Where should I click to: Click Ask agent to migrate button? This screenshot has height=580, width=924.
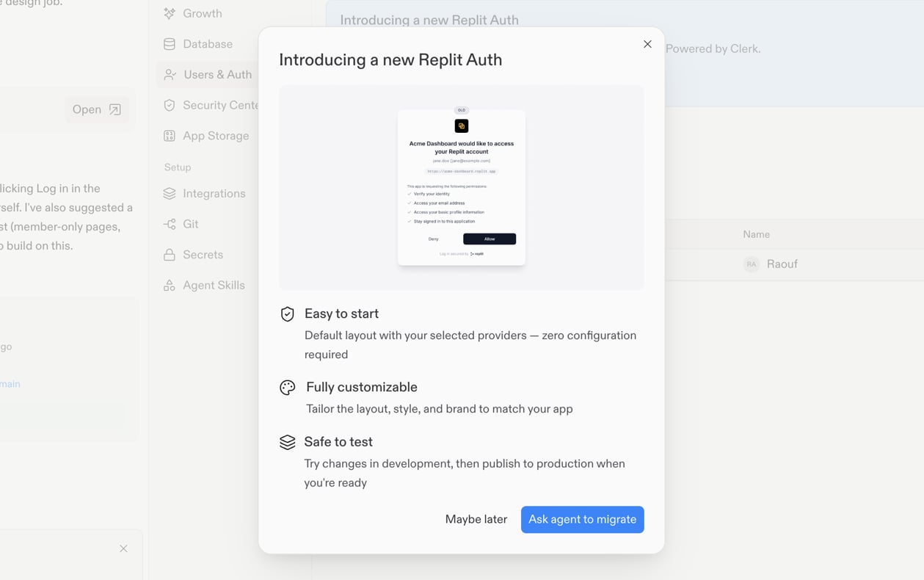[x=583, y=519]
